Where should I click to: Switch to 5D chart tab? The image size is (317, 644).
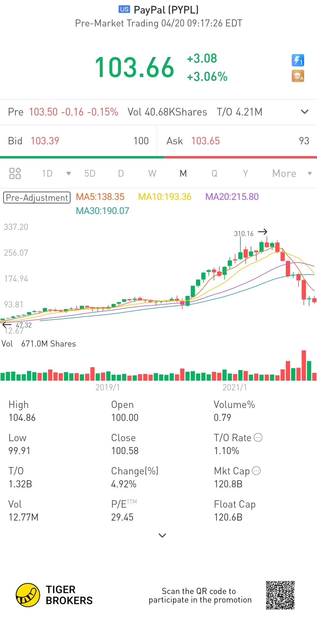click(90, 173)
